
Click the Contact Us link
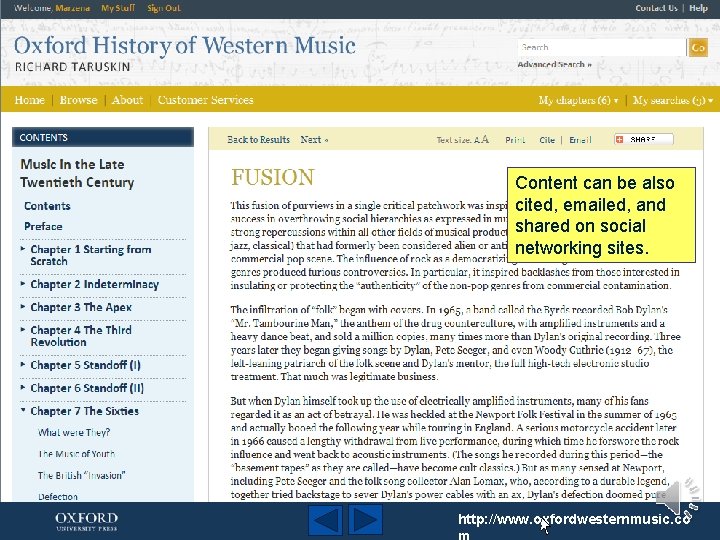pyautogui.click(x=656, y=8)
